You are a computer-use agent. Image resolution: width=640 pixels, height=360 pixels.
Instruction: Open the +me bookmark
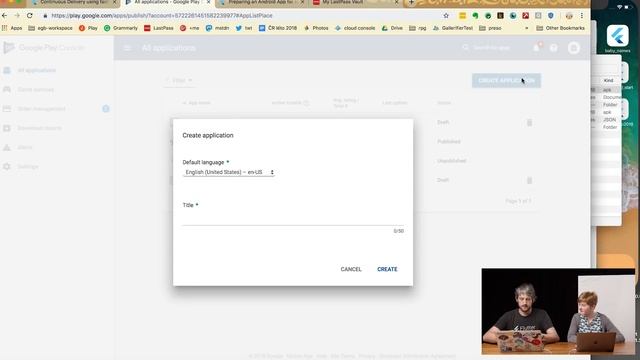(190, 28)
